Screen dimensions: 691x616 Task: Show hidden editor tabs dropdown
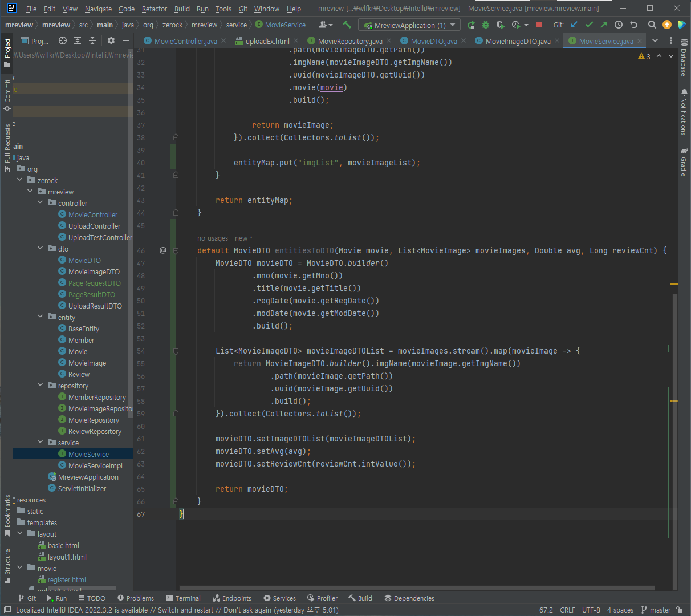(x=655, y=40)
